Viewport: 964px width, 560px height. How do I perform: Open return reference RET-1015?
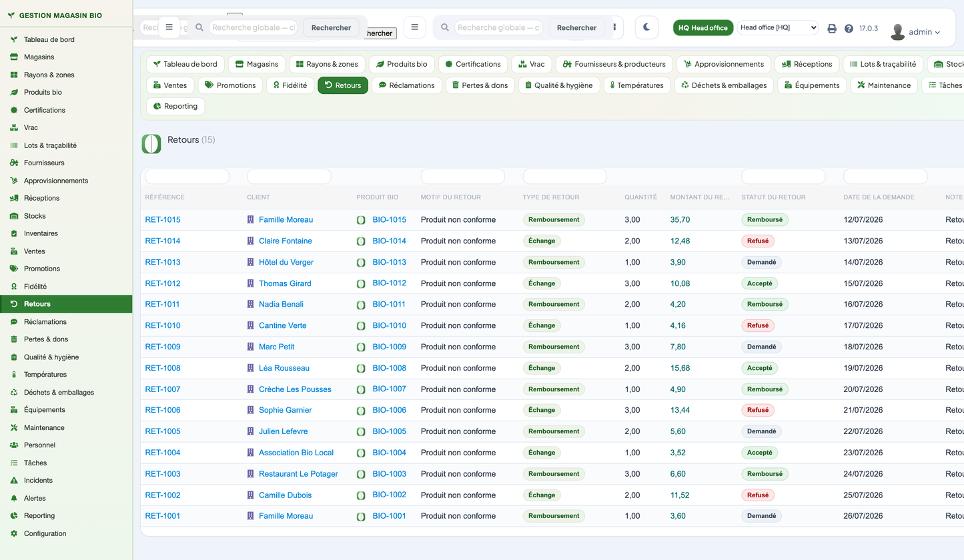pos(163,220)
